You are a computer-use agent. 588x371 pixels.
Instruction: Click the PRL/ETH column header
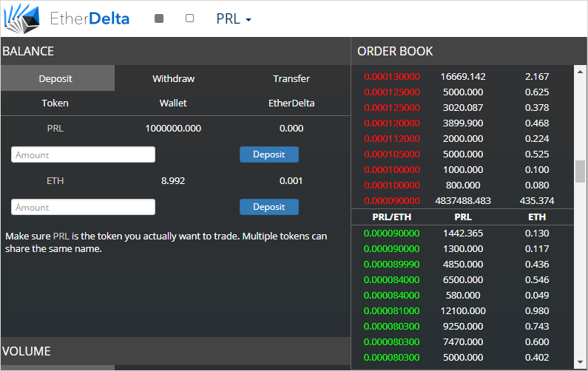391,217
